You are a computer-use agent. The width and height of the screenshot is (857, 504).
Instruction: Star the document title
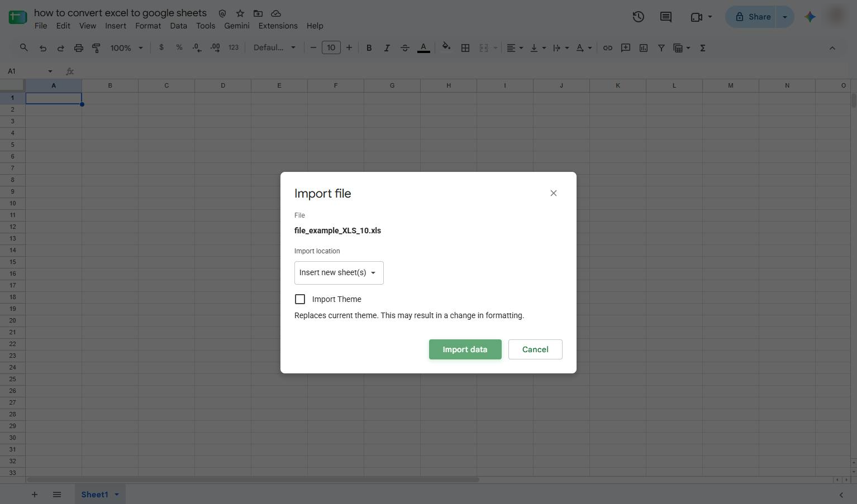point(240,13)
